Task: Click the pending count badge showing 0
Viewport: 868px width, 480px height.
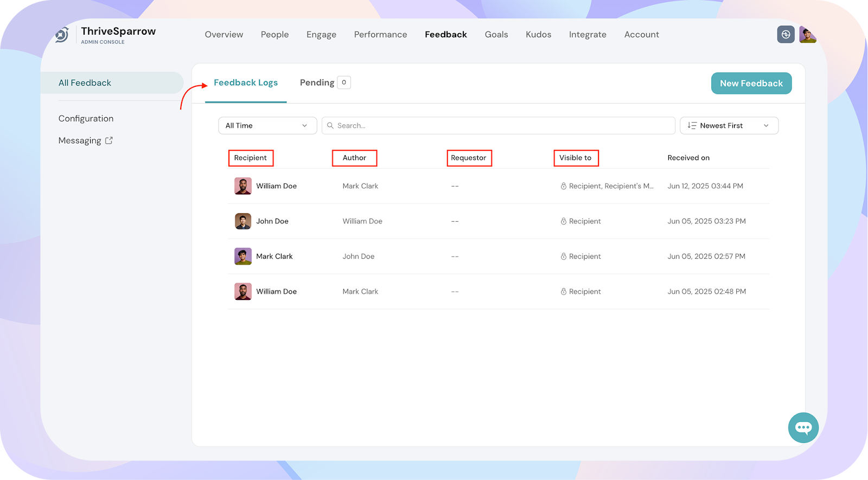Action: [x=344, y=82]
